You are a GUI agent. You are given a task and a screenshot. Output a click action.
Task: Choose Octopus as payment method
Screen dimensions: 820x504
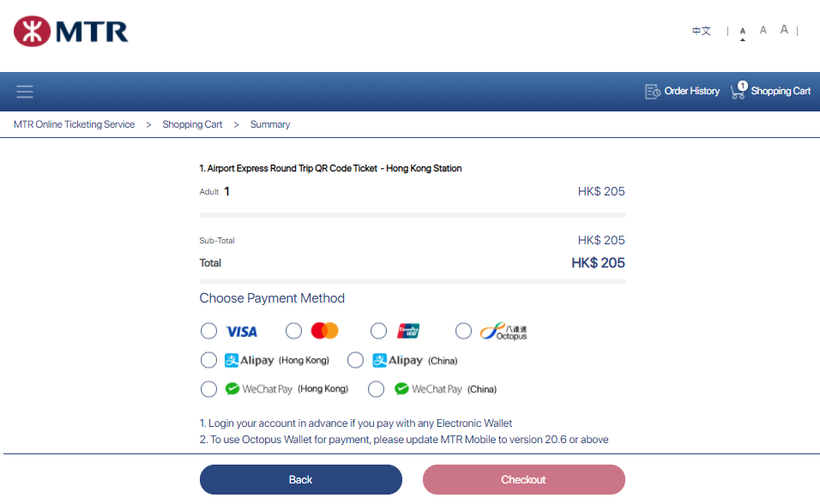[463, 330]
